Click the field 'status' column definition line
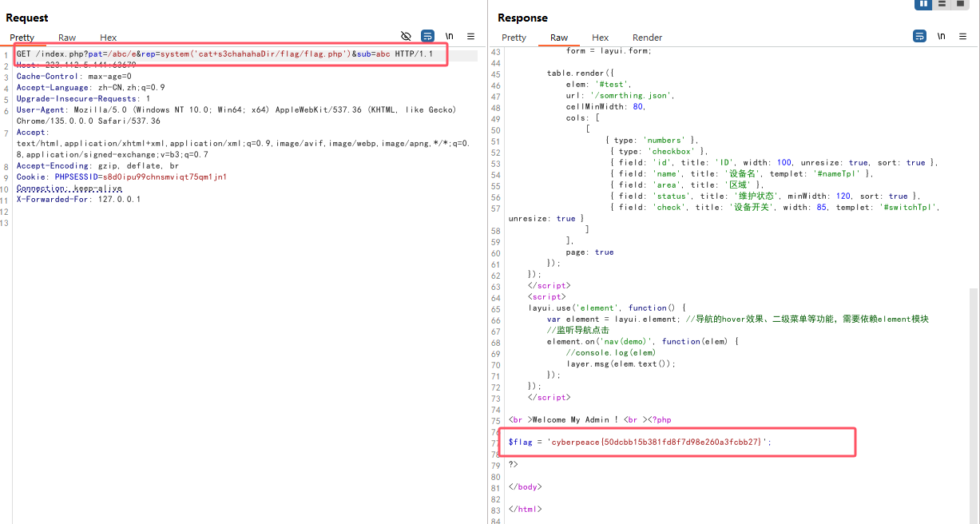The width and height of the screenshot is (980, 524). [x=765, y=196]
